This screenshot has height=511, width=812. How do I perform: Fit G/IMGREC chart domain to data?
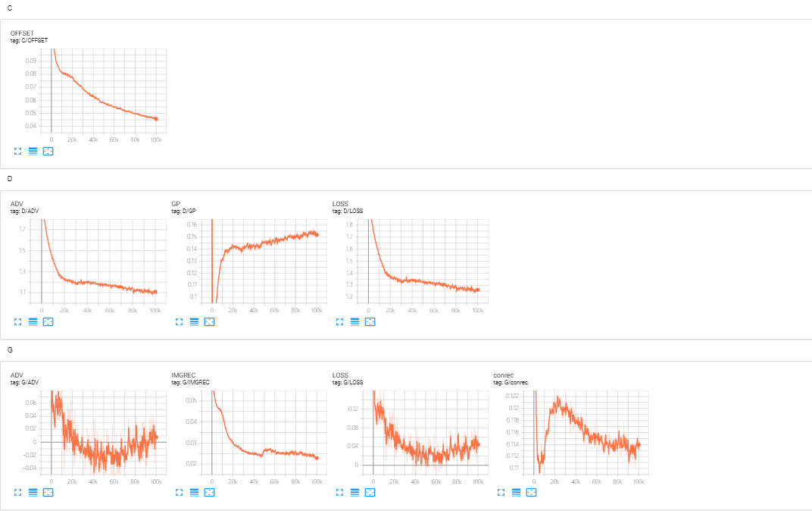(209, 492)
